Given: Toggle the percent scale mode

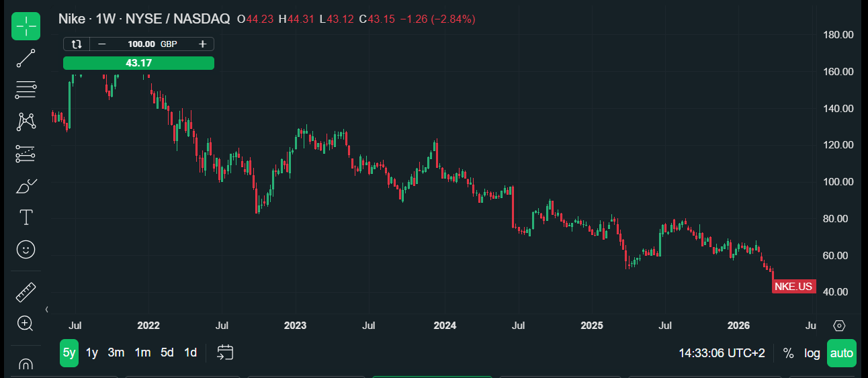Looking at the screenshot, I should coord(788,353).
